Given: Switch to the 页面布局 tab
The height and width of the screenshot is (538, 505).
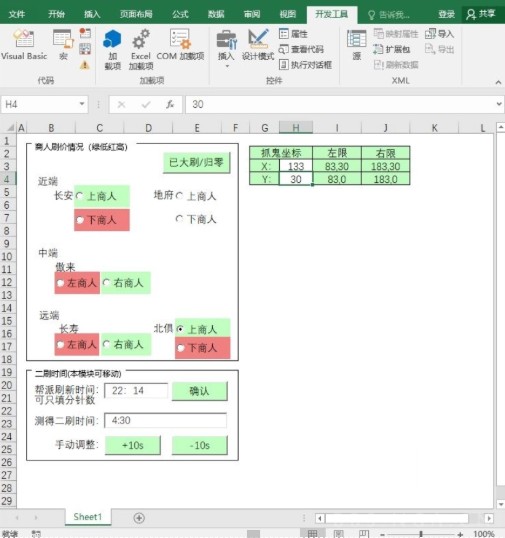Looking at the screenshot, I should [136, 14].
